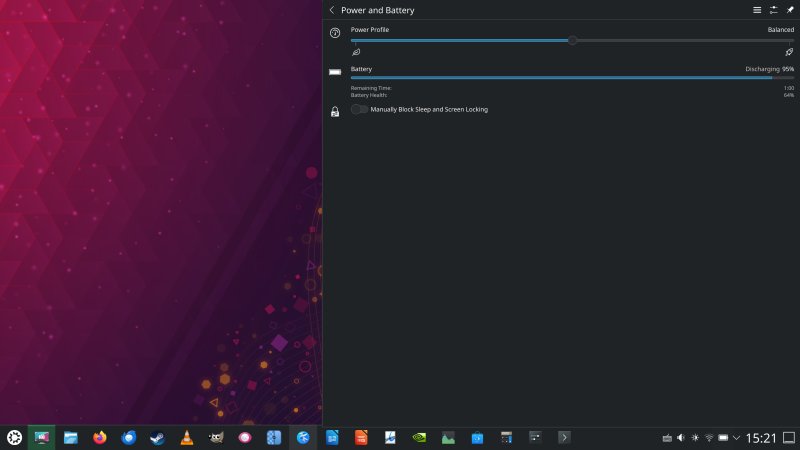Launch Firefox from the taskbar
The width and height of the screenshot is (800, 450).
99,437
